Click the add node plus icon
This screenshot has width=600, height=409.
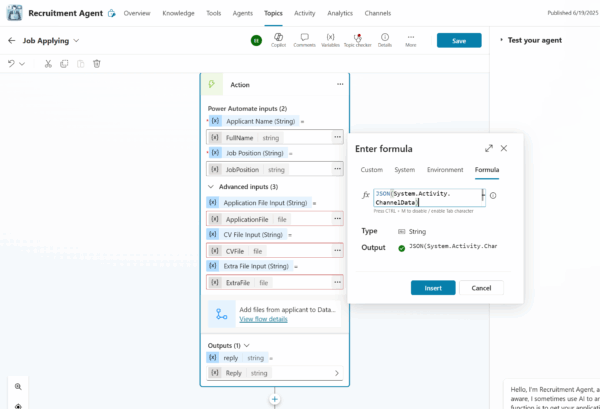coord(274,399)
